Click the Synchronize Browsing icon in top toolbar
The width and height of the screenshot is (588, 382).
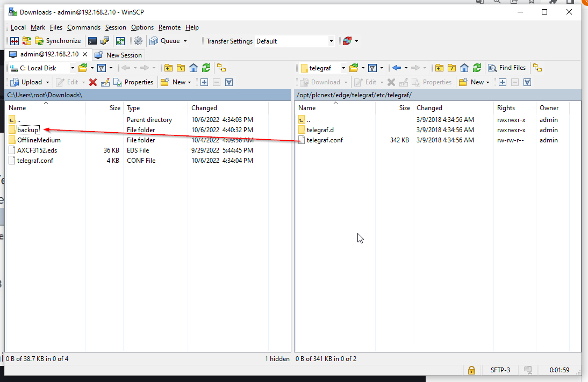coord(27,41)
